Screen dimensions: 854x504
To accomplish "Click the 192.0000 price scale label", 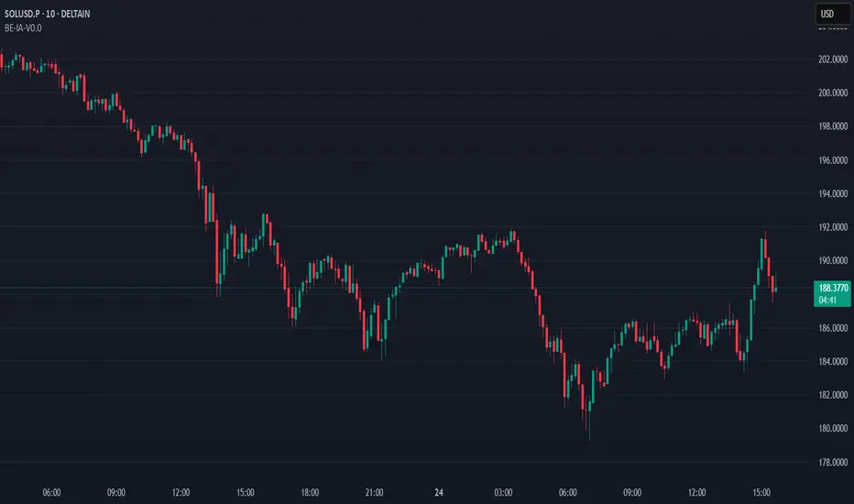I will point(832,227).
